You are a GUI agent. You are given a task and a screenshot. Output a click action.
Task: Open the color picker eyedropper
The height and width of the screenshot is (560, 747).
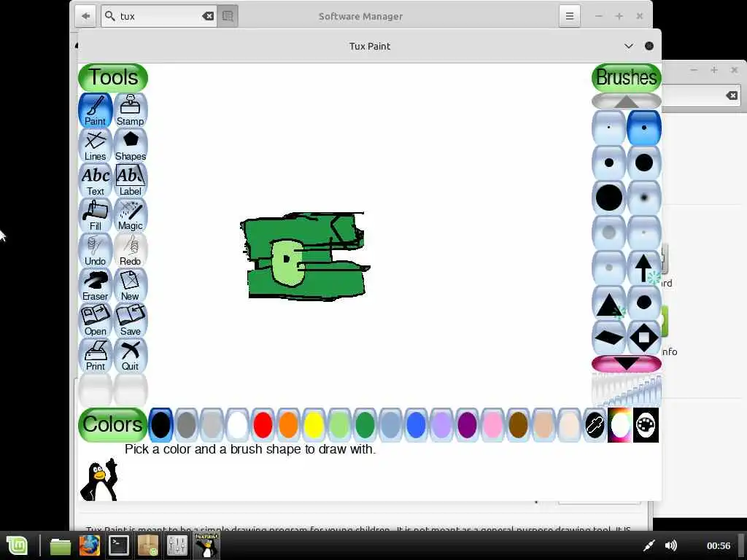595,425
